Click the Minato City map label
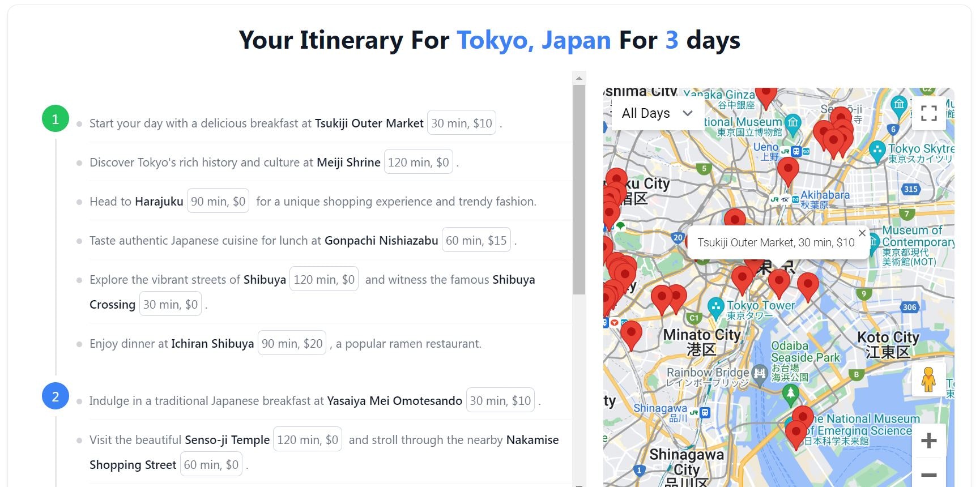Screen dimensions: 980x487 pos(702,342)
